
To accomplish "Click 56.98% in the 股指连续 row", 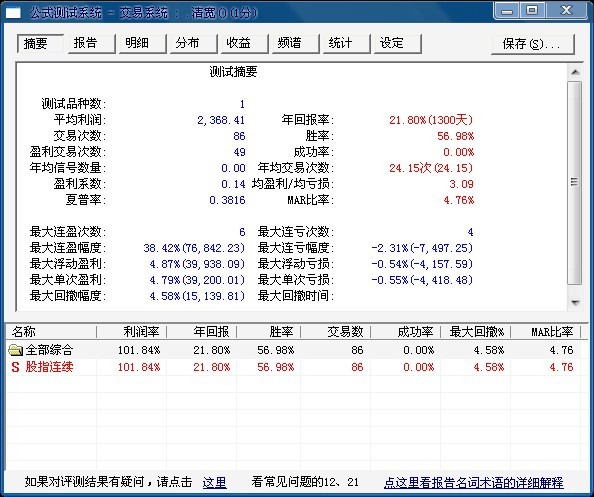I will click(x=275, y=367).
